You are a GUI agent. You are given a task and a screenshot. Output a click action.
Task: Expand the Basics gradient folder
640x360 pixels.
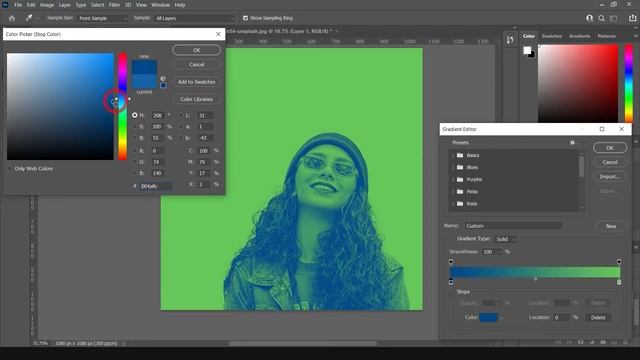pyautogui.click(x=453, y=155)
